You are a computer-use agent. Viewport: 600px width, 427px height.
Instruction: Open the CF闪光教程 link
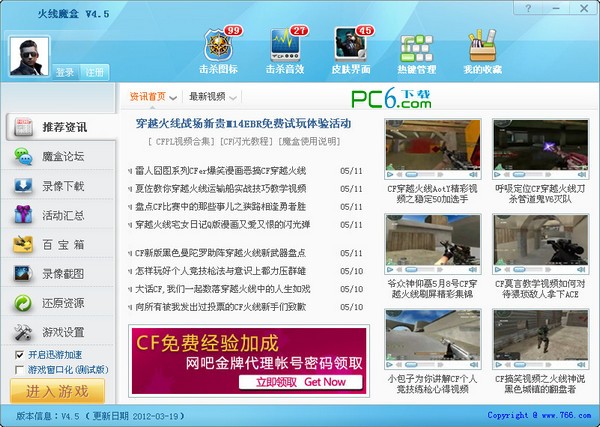pos(247,142)
